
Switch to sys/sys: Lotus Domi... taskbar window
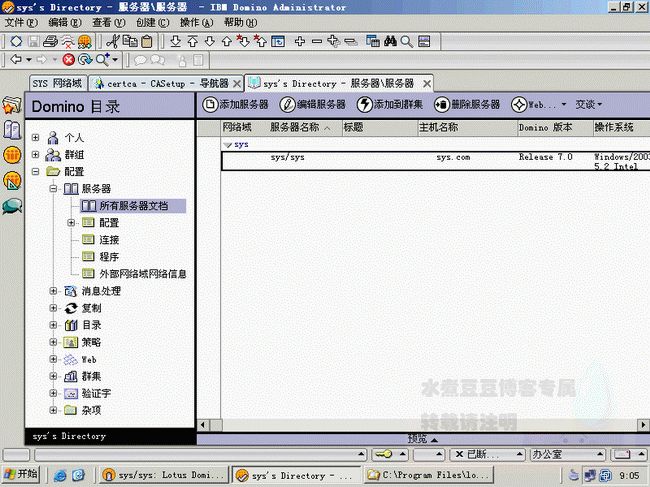tap(164, 475)
